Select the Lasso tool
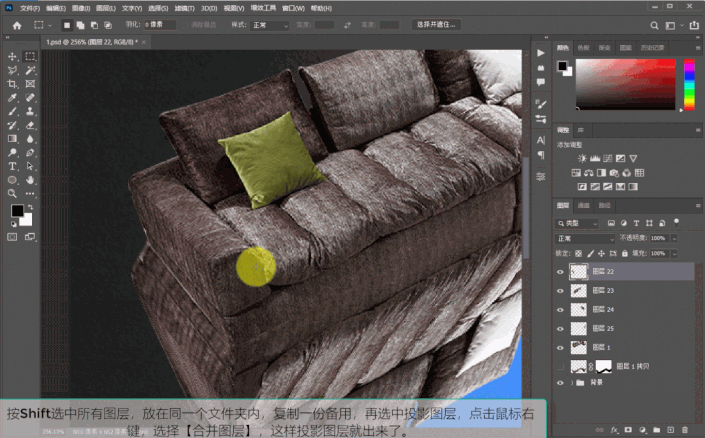Image resolution: width=705 pixels, height=438 pixels. [12, 70]
